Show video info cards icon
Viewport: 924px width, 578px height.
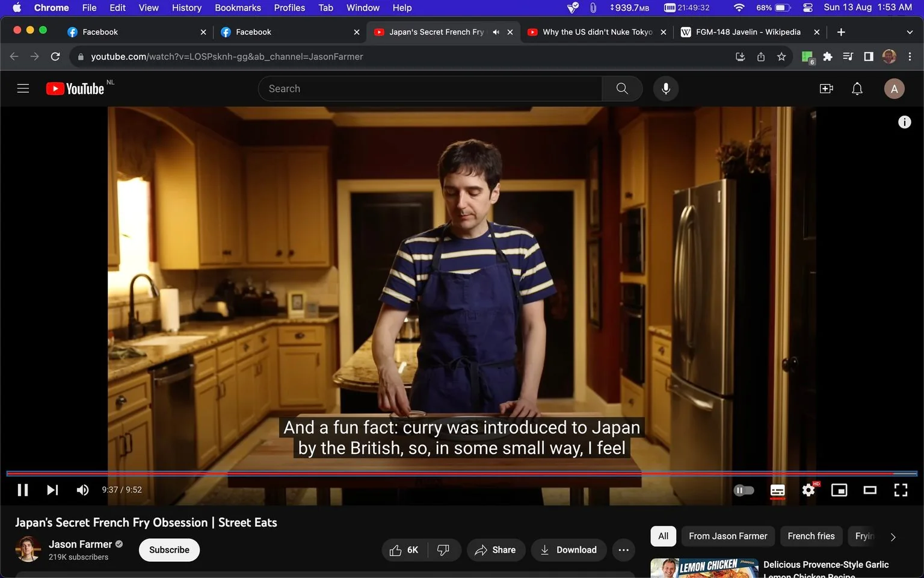[x=904, y=122]
